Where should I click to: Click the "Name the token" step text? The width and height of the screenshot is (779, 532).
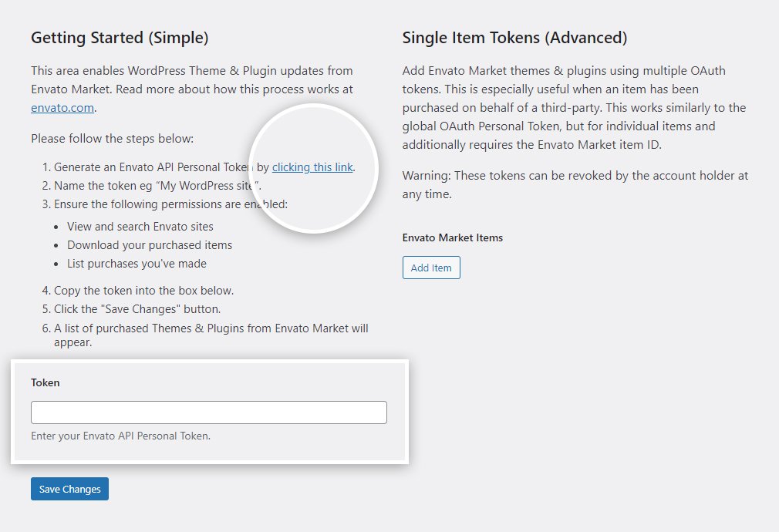[x=157, y=186]
